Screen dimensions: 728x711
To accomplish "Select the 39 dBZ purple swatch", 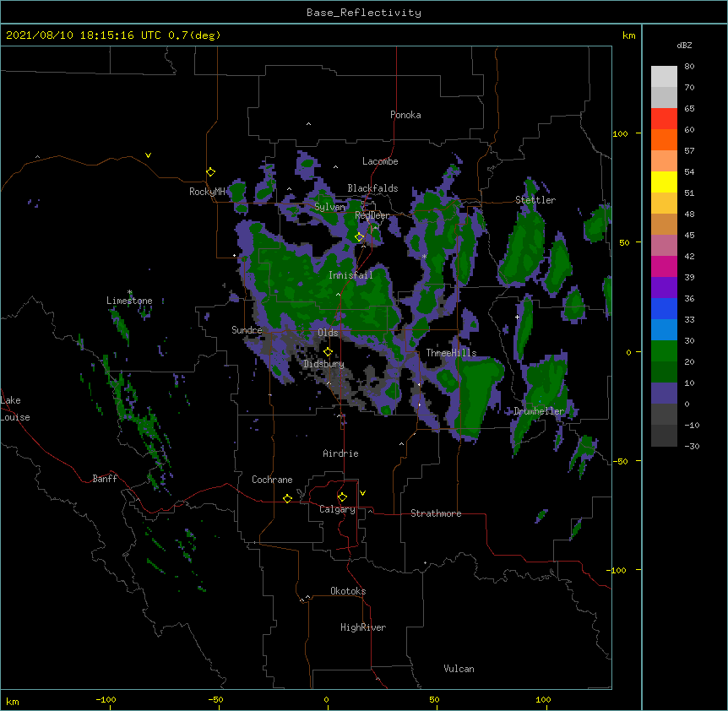I will click(664, 288).
